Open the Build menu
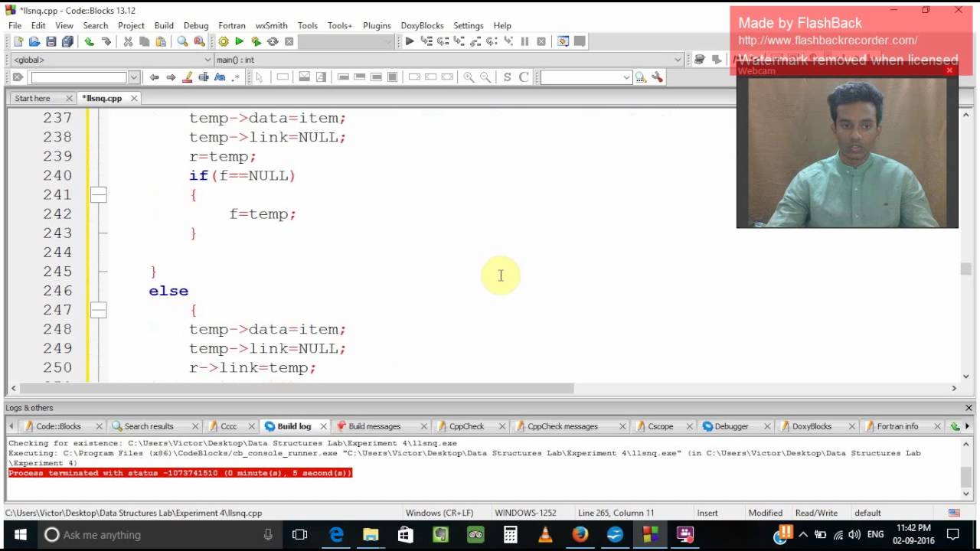The image size is (980, 551). point(164,25)
